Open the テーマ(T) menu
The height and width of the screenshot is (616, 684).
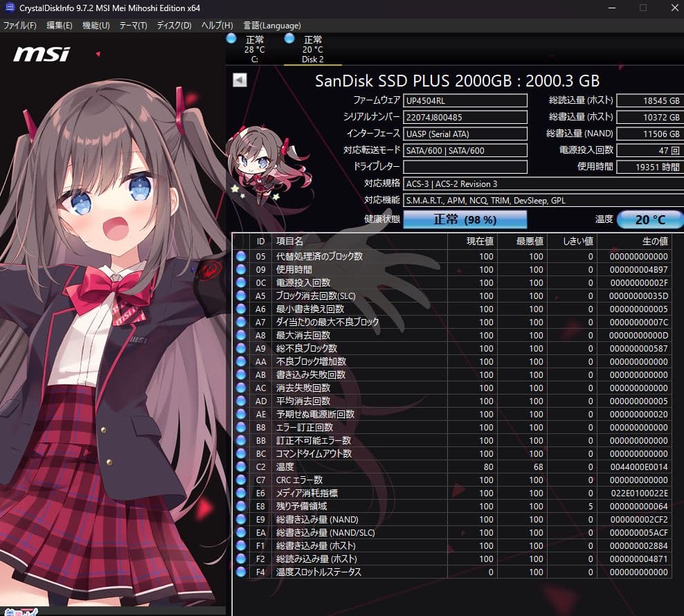point(133,26)
